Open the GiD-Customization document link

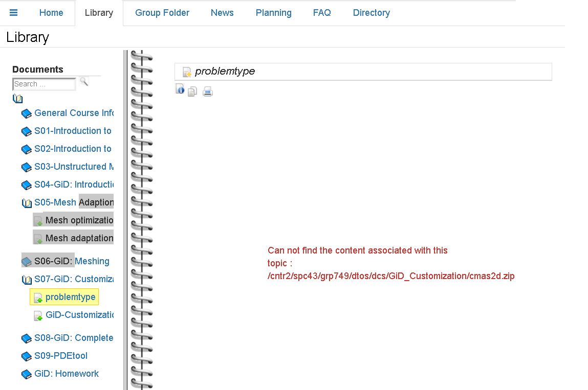pyautogui.click(x=79, y=315)
